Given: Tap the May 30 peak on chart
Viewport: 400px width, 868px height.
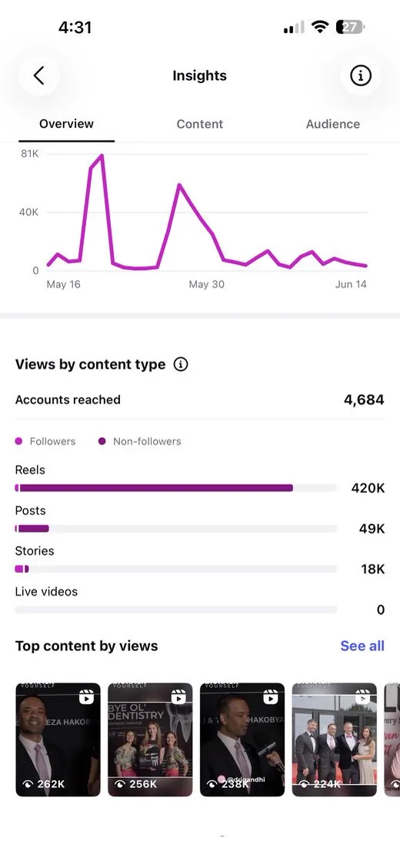Looking at the screenshot, I should tap(179, 185).
